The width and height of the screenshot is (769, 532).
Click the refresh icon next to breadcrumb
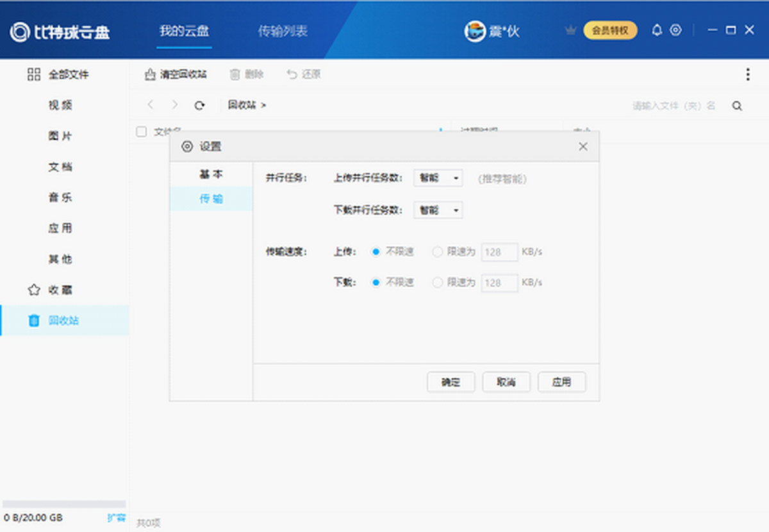point(199,105)
